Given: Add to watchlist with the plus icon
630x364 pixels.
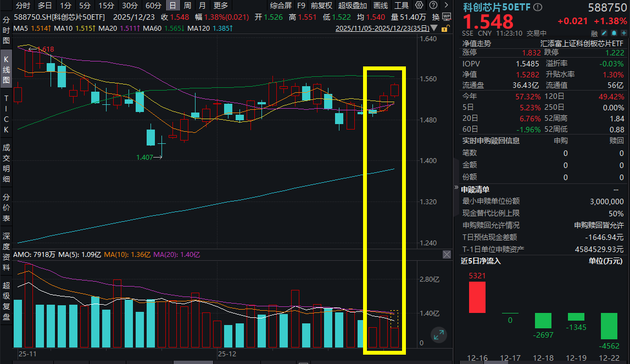Looking at the screenshot, I should (623, 33).
